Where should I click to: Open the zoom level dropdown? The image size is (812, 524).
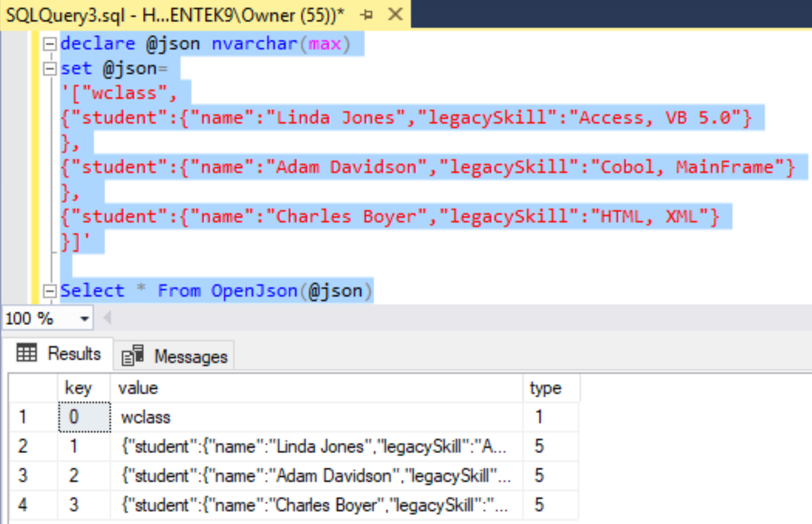85,318
